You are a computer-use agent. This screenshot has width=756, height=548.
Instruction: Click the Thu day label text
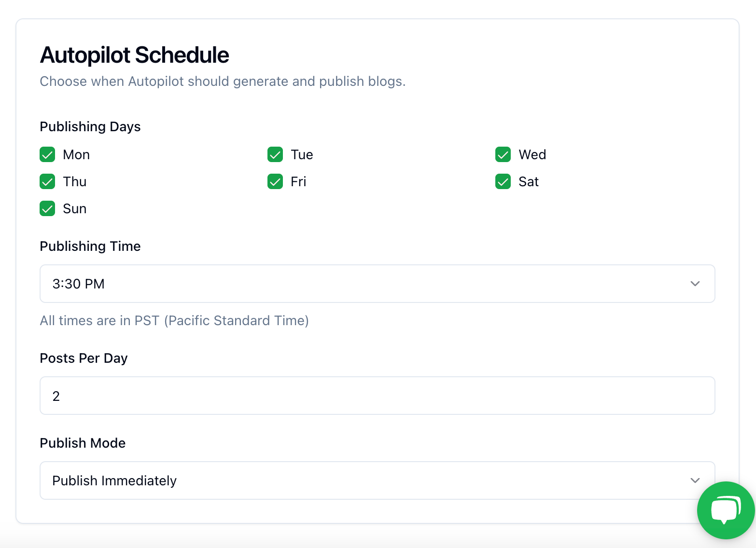75,182
